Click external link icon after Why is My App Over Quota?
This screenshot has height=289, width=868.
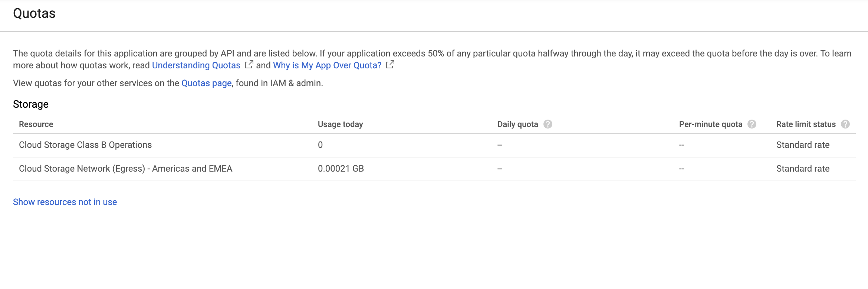(390, 65)
